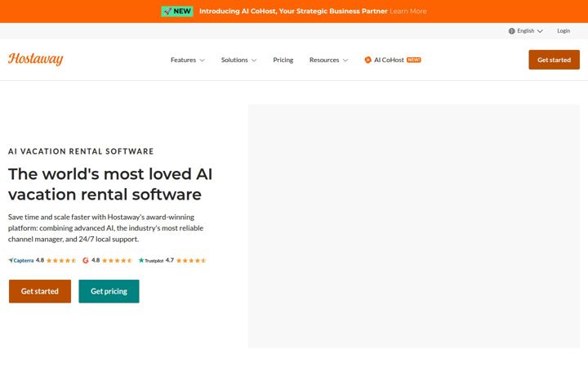
Task: Click Learn More in the top banner
Action: click(x=408, y=11)
